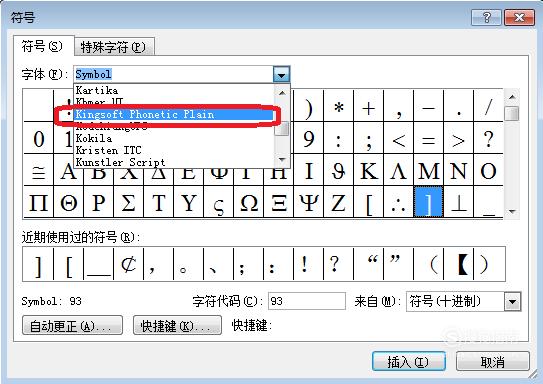543x384 pixels.
Task: Select the Theta Θ symbol in grid
Action: click(69, 202)
